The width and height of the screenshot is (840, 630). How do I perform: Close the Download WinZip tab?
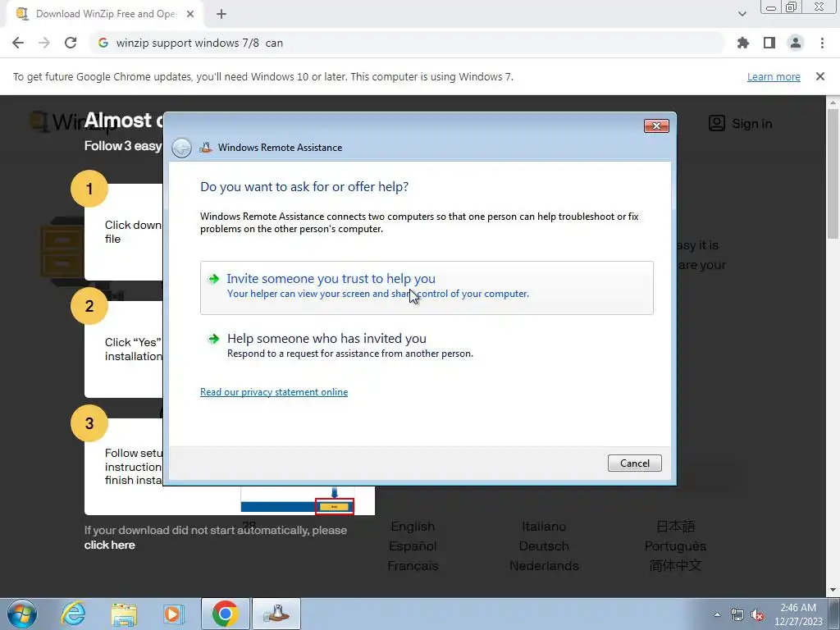tap(190, 14)
